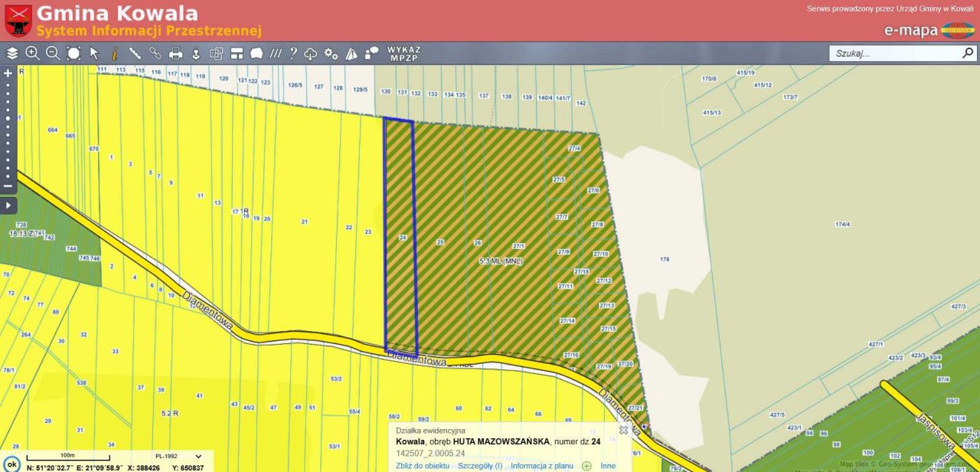Click the cloud download icon

pyautogui.click(x=311, y=53)
